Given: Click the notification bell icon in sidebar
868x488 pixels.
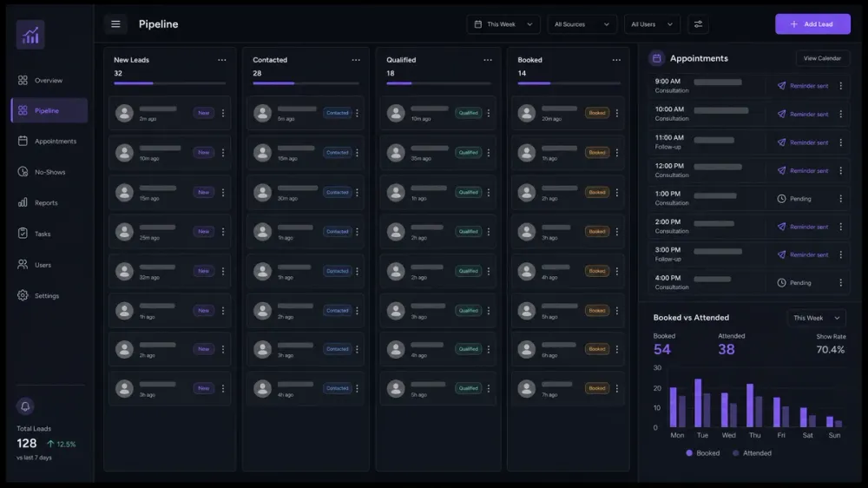Looking at the screenshot, I should pos(25,406).
